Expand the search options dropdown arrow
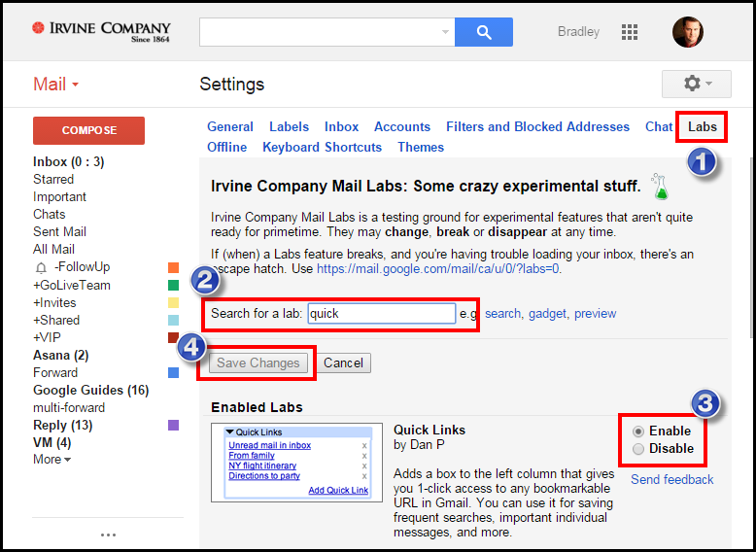The width and height of the screenshot is (756, 552). coord(445,32)
